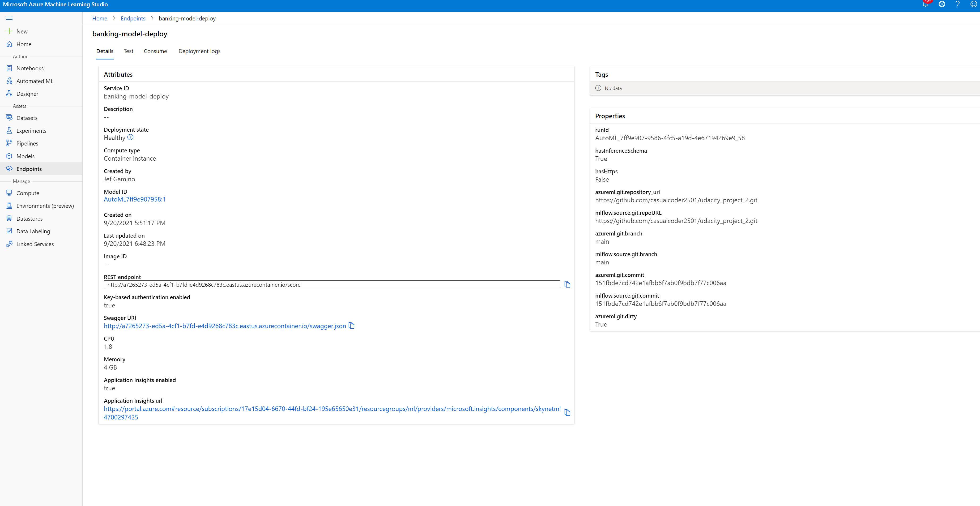The image size is (980, 506).
Task: Open Linked Services
Action: point(35,244)
